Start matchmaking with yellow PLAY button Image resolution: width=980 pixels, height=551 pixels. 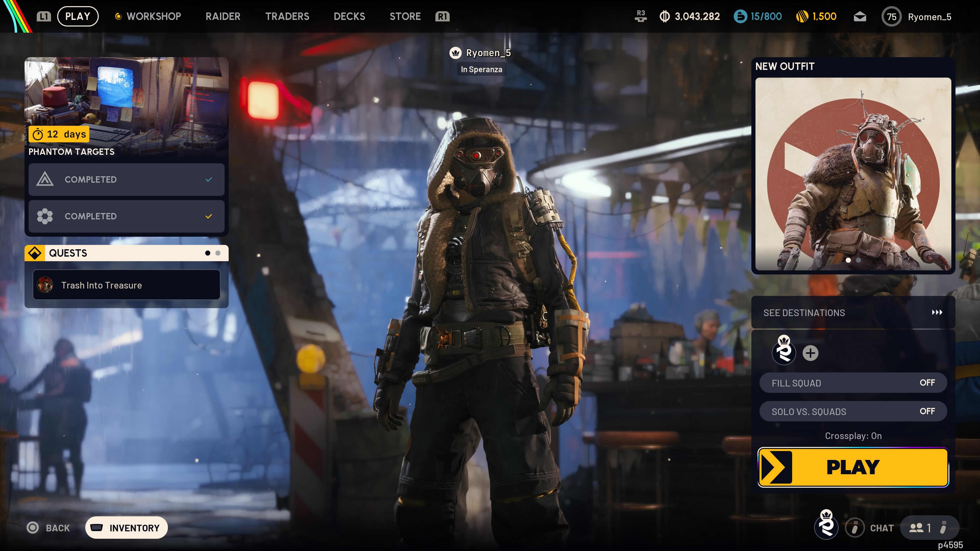[x=853, y=467]
